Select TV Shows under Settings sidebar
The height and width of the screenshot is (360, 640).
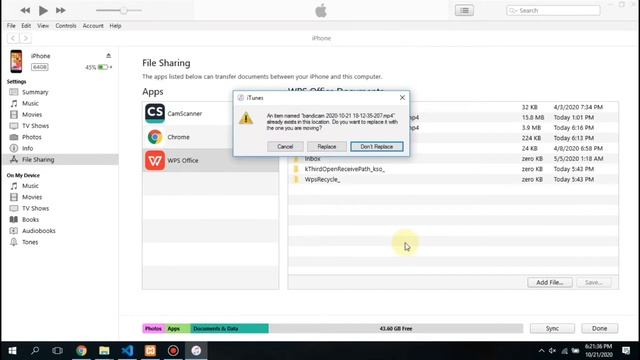coord(35,126)
